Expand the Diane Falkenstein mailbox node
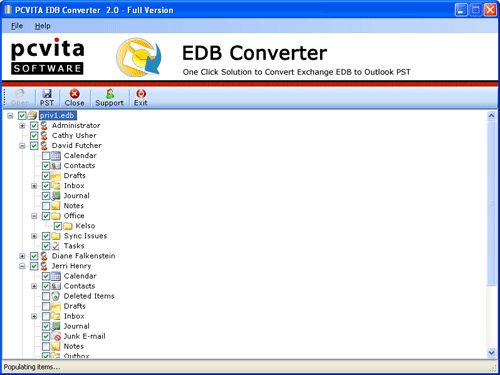The height and width of the screenshot is (375, 500). pyautogui.click(x=22, y=256)
